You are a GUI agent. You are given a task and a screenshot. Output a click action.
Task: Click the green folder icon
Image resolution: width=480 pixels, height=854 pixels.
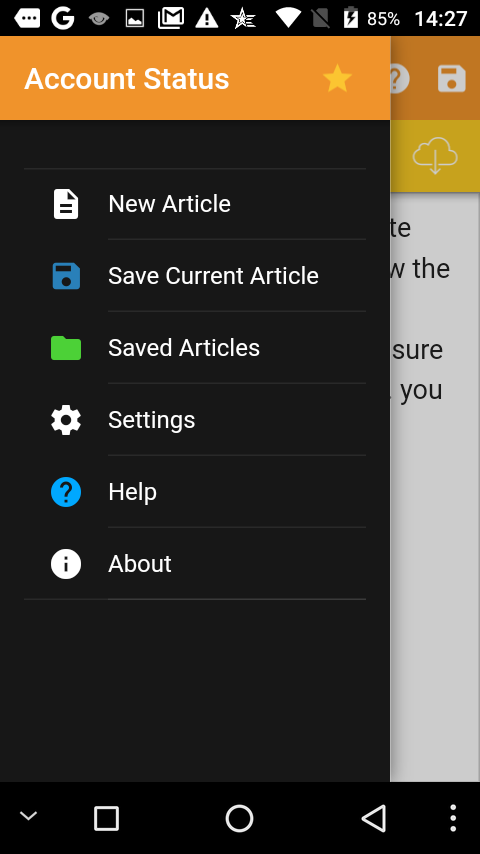[x=66, y=348]
